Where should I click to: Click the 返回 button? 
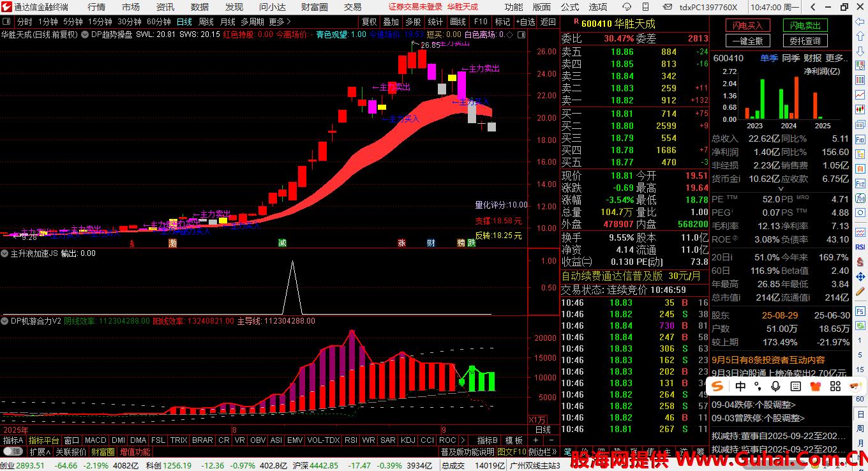click(548, 22)
